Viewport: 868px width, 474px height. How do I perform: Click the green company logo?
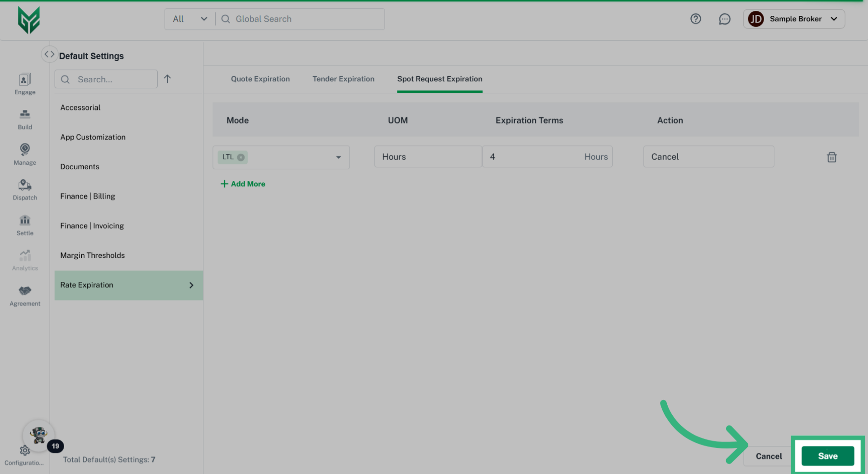28,20
